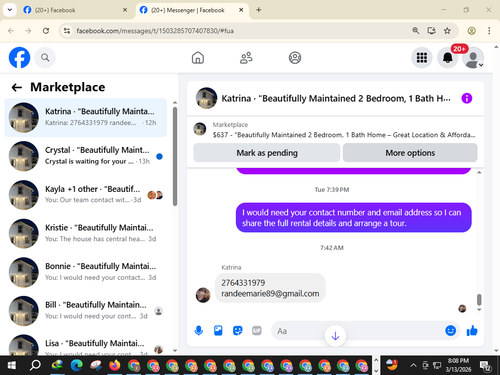Viewport: 500px width, 375px height.
Task: Go back in browser history
Action: [x=11, y=31]
